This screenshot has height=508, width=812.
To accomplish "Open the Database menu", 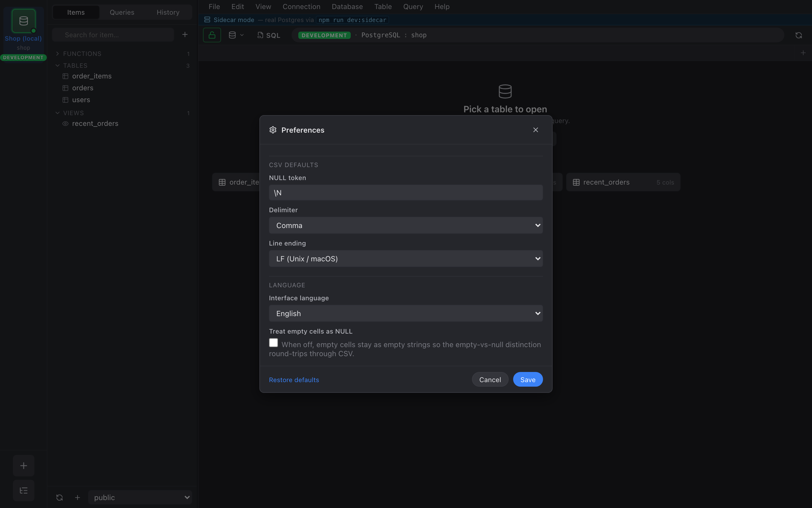I will 347,7.
